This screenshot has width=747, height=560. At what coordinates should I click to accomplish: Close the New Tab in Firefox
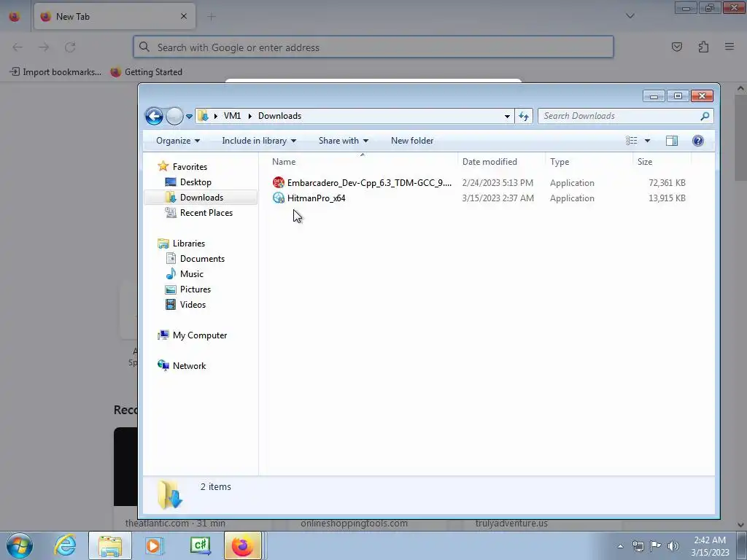tap(184, 16)
